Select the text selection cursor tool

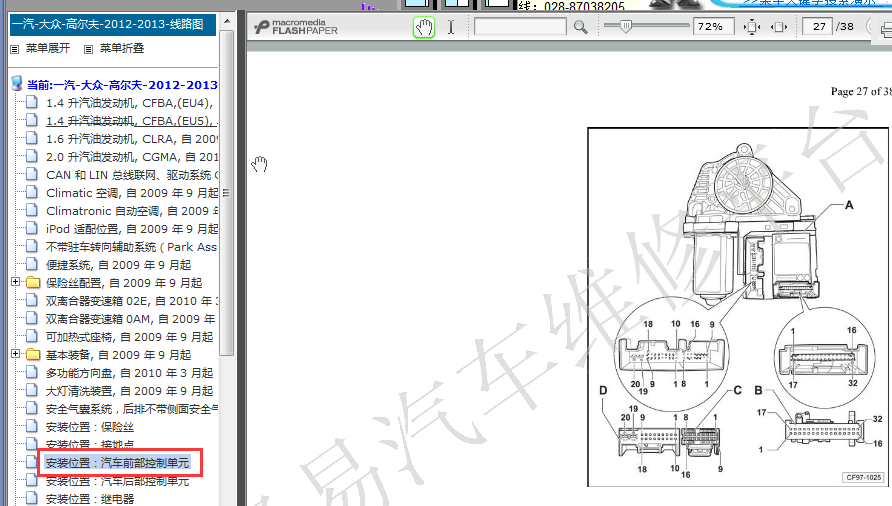[x=451, y=27]
